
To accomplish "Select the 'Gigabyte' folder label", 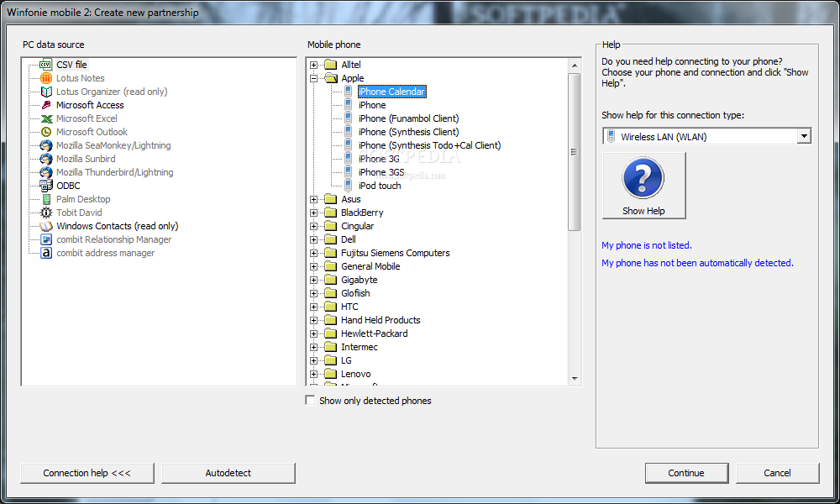I will click(x=359, y=280).
